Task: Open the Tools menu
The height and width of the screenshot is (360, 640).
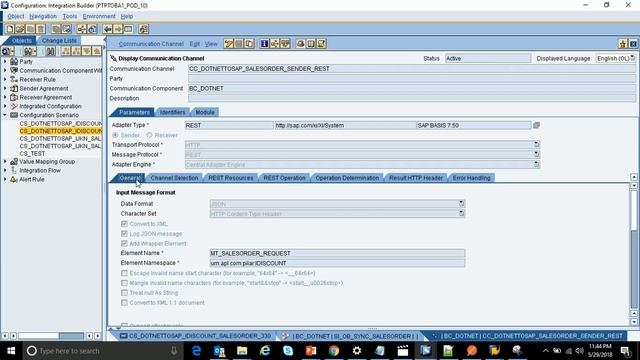Action: [69, 16]
